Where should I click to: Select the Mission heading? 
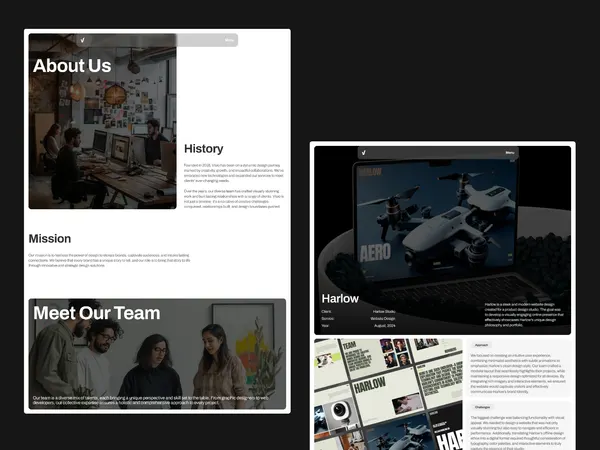[x=50, y=239]
